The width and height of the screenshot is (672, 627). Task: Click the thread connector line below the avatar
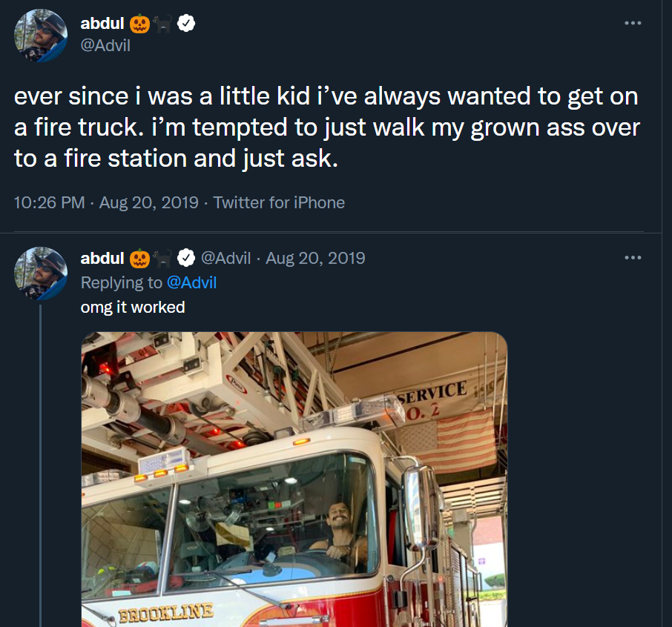coord(42,445)
